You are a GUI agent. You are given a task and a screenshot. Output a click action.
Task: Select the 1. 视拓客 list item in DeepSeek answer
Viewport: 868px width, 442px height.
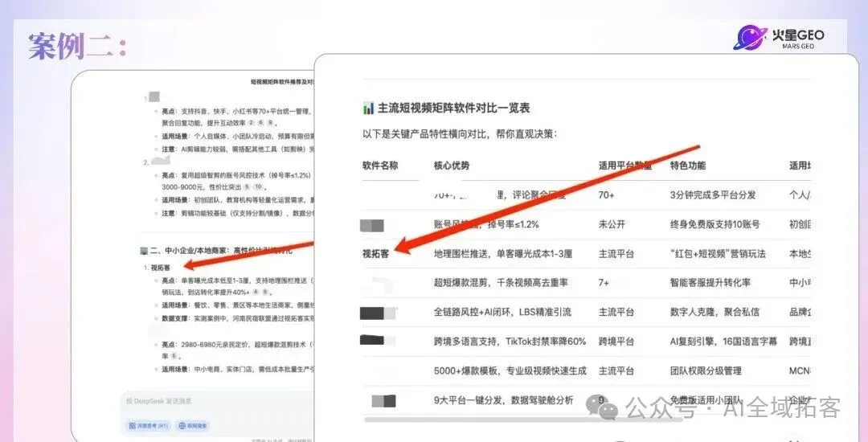pos(158,267)
